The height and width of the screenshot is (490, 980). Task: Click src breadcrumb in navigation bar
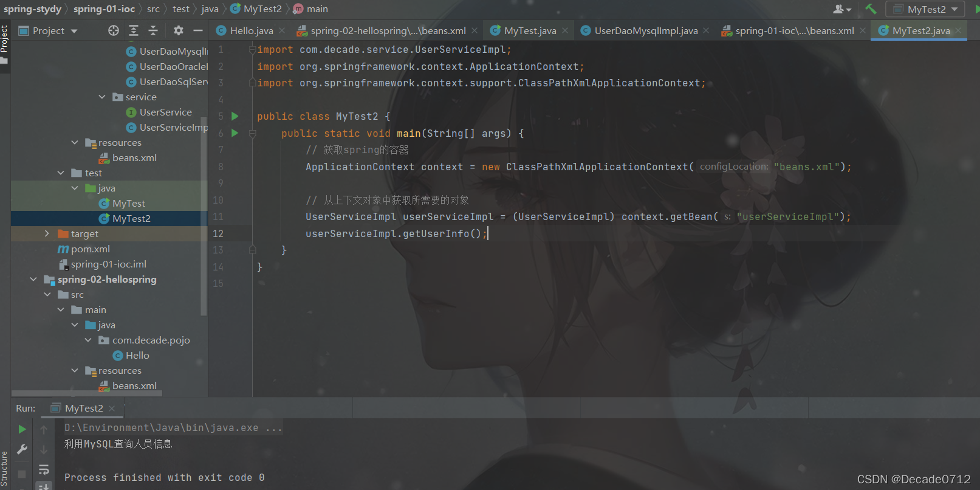153,9
